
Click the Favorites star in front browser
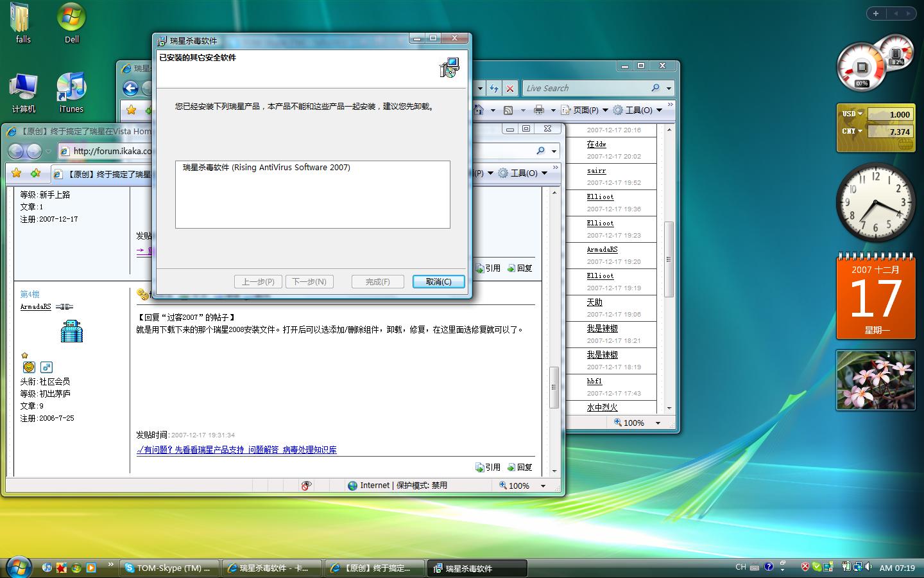[17, 173]
